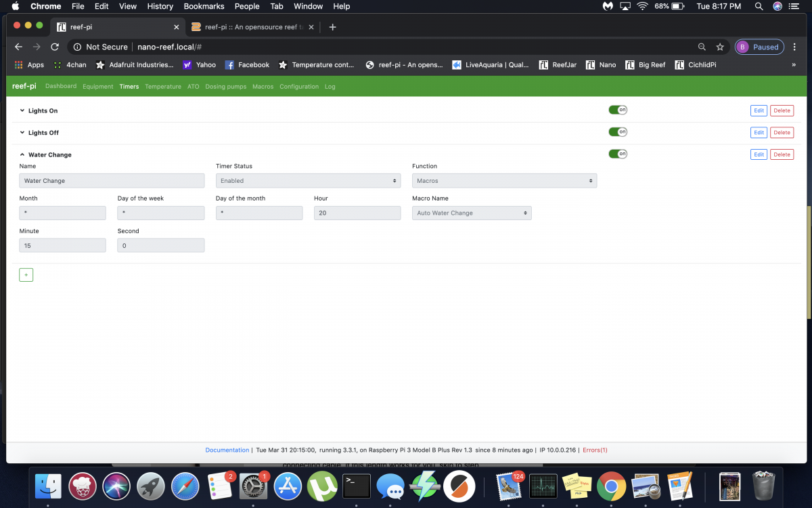Open the Dosing pumps tab

tap(225, 87)
